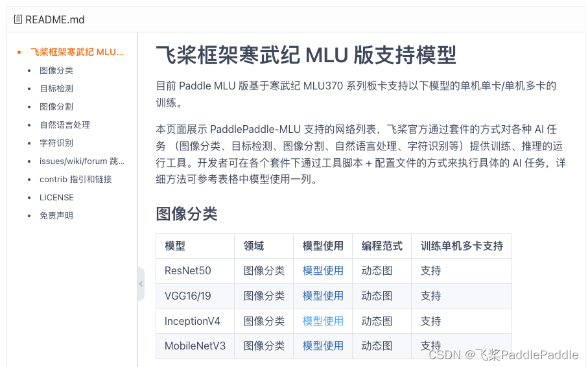
Task: Jump to 图像分割 in the outline
Action: coord(56,106)
